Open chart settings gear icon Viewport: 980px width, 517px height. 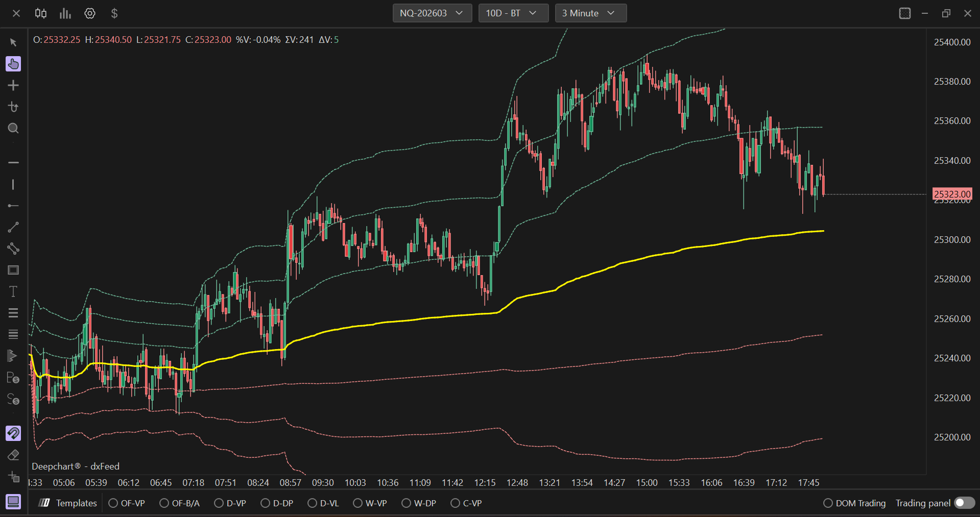[x=90, y=13]
